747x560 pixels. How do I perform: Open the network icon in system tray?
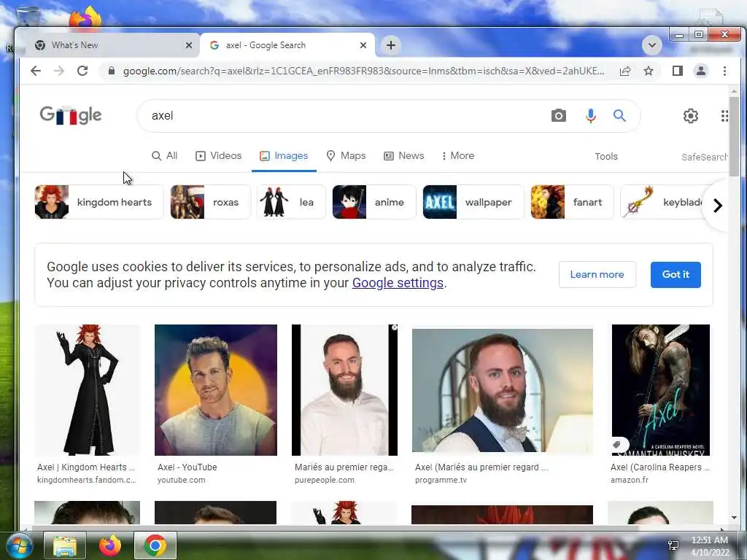pos(673,545)
